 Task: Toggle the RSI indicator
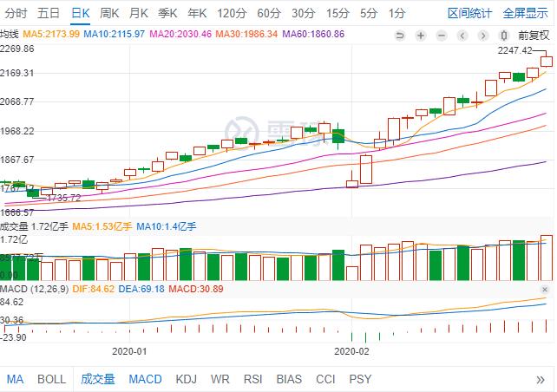pyautogui.click(x=253, y=379)
